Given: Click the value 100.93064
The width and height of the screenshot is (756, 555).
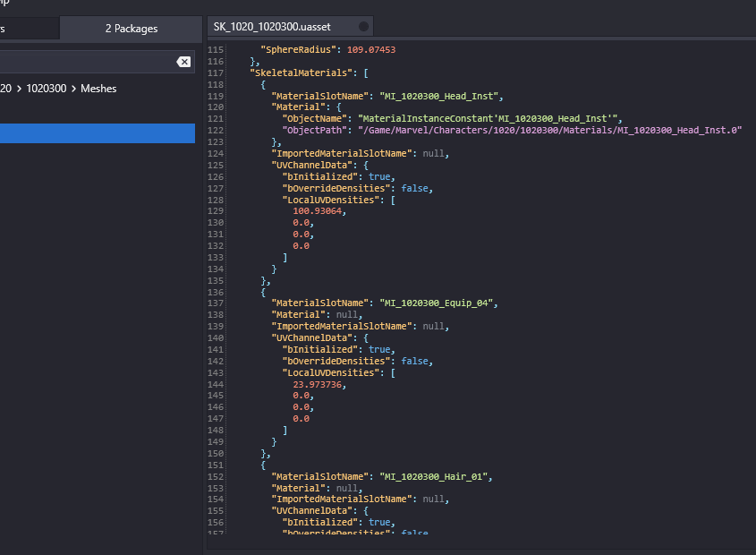Looking at the screenshot, I should (318, 211).
